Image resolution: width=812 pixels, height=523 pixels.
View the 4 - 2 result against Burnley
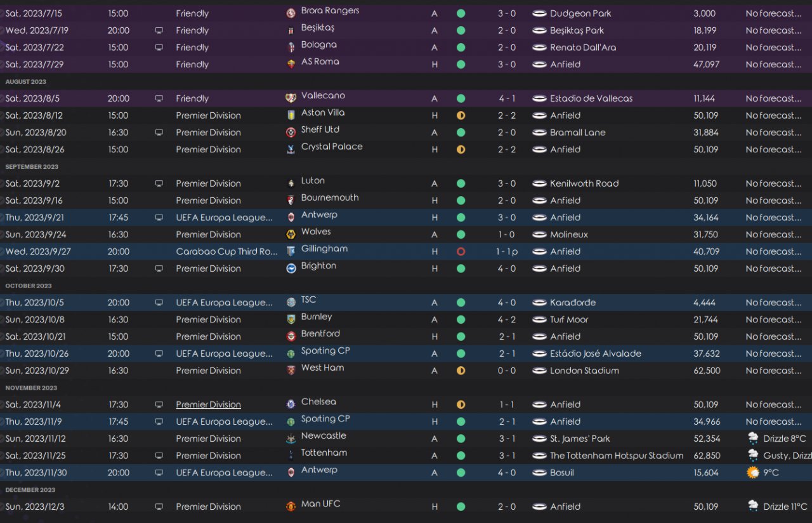tap(506, 320)
